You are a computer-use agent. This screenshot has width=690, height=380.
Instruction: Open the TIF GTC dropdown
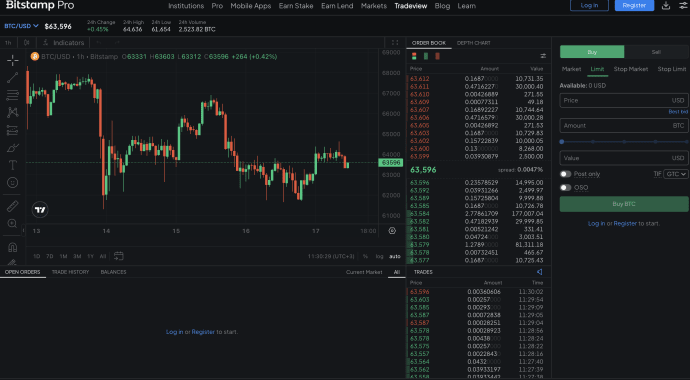pyautogui.click(x=676, y=174)
